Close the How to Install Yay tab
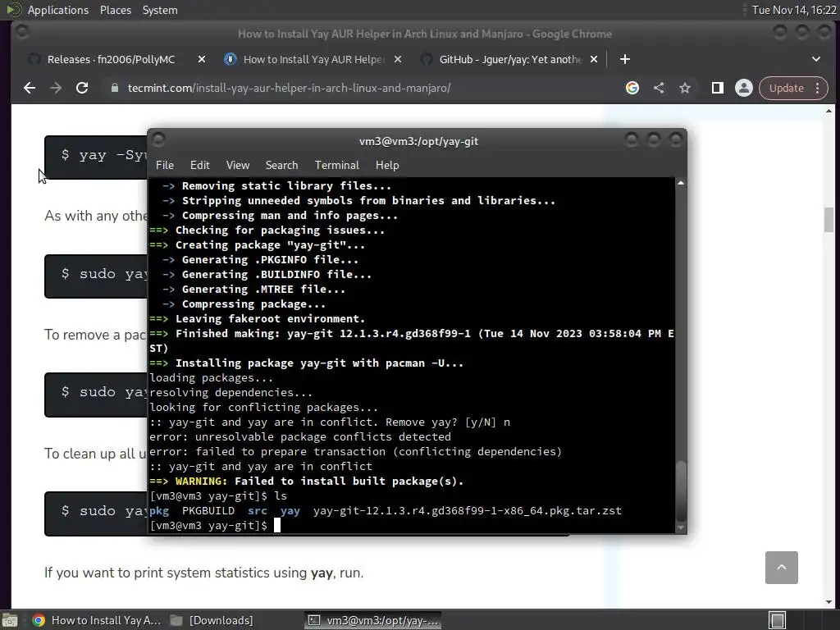840x630 pixels. 398,59
